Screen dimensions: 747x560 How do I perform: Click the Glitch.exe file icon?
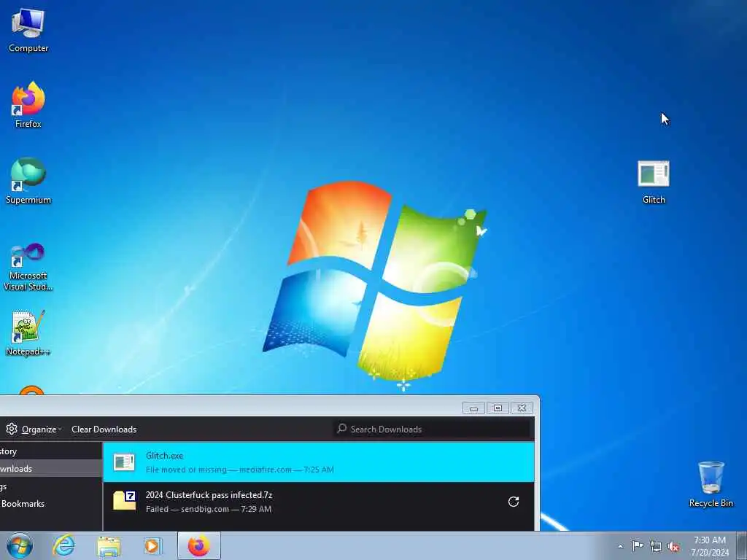(x=124, y=462)
